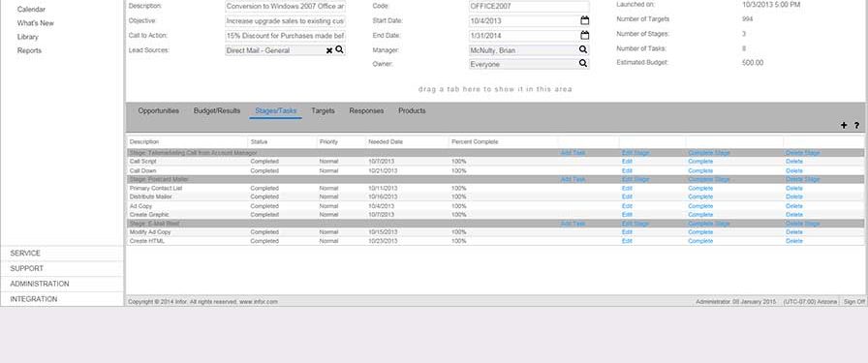The width and height of the screenshot is (868, 363).
Task: Click the Call to Action field
Action: tap(285, 36)
